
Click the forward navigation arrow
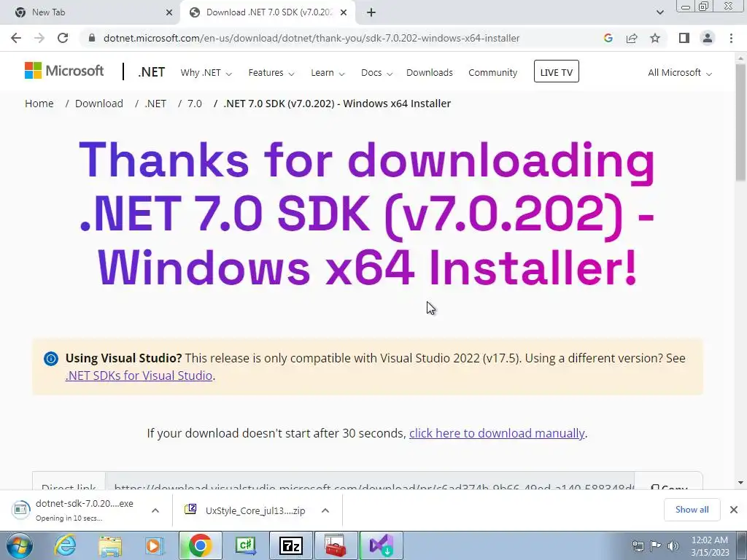coord(39,38)
